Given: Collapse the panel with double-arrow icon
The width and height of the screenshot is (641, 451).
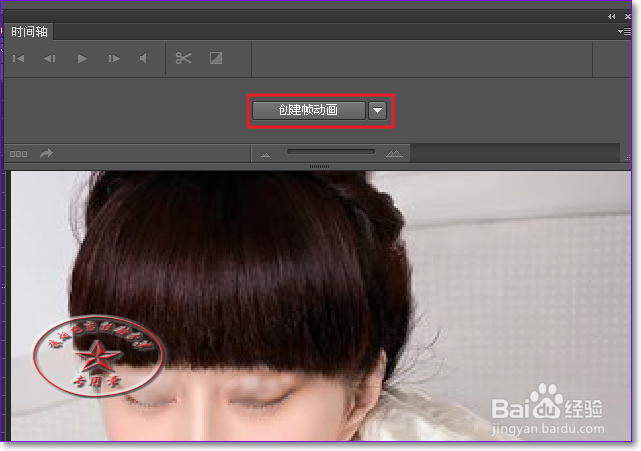Looking at the screenshot, I should [x=612, y=16].
